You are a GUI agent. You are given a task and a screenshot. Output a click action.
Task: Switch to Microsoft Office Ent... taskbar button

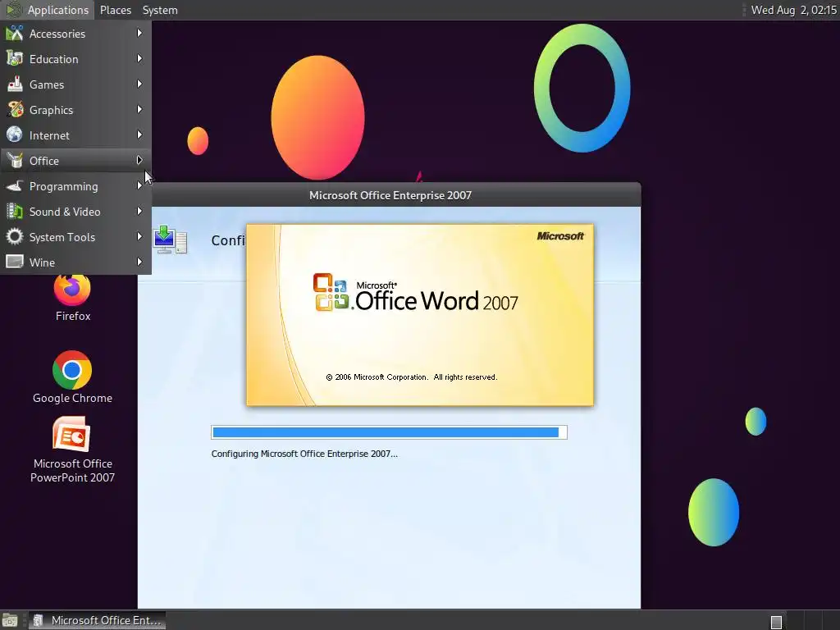pos(97,620)
